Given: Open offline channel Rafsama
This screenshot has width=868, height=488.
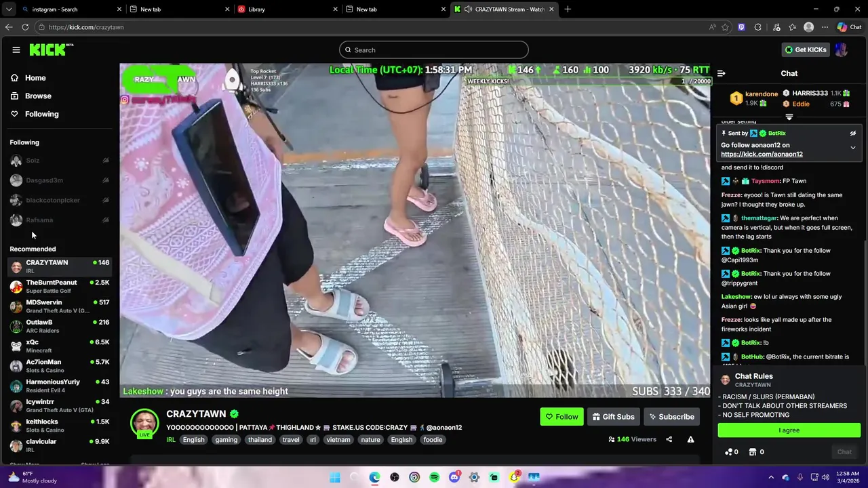Looking at the screenshot, I should tap(60, 220).
